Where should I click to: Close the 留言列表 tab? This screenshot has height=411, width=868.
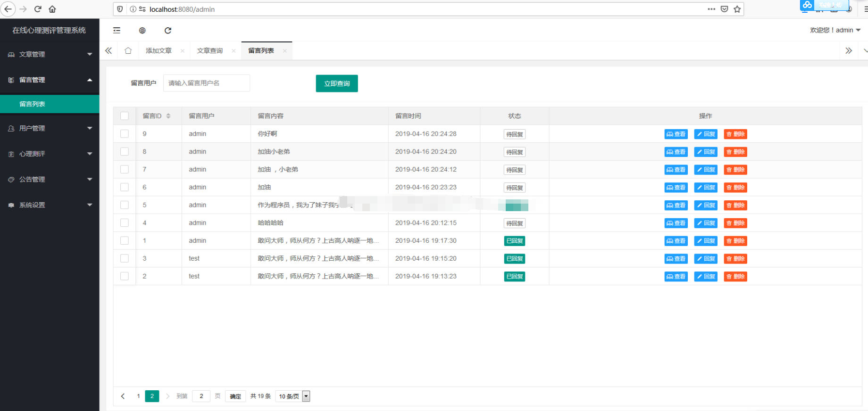coord(284,51)
